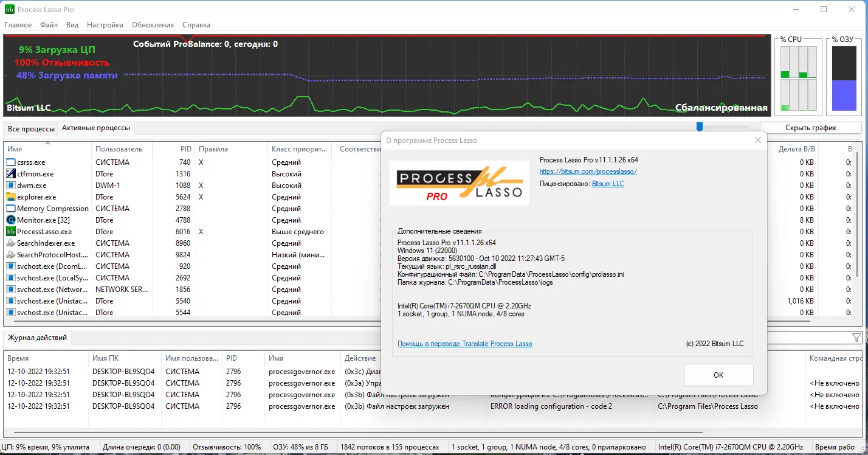868x455 pixels.
Task: Switch to the Все процессы tab
Action: 31,128
